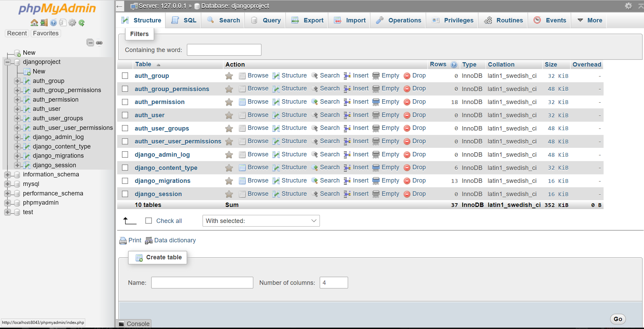Collapse the djangoproject database tree node

tap(7, 62)
